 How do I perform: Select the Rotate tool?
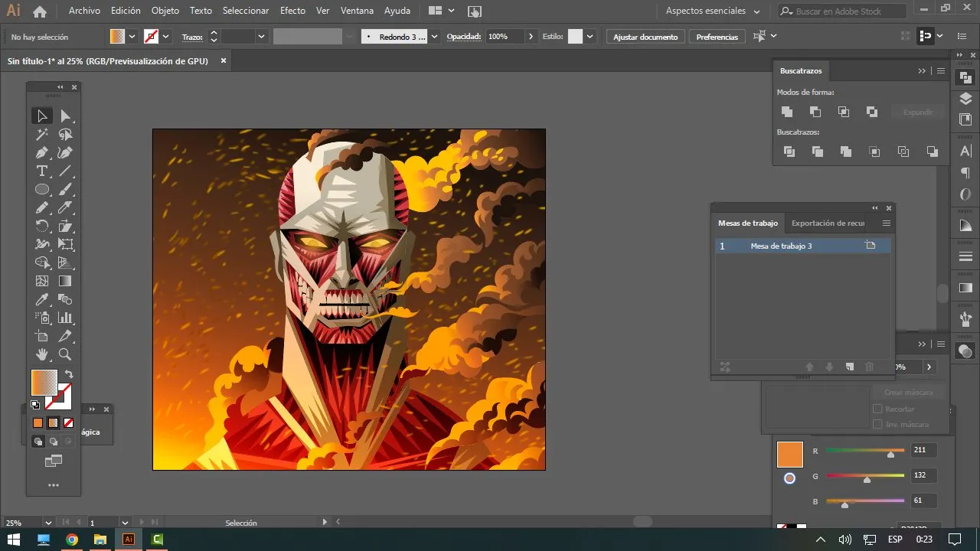point(42,227)
